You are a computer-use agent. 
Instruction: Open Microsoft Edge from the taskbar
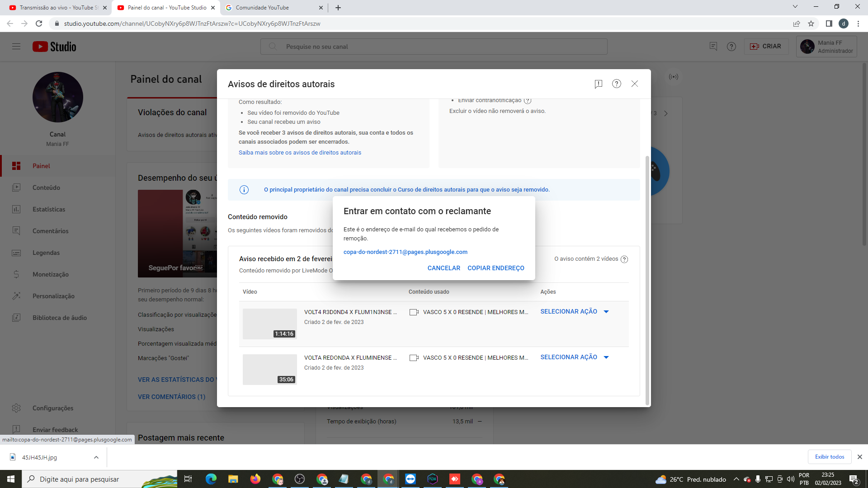pyautogui.click(x=211, y=479)
